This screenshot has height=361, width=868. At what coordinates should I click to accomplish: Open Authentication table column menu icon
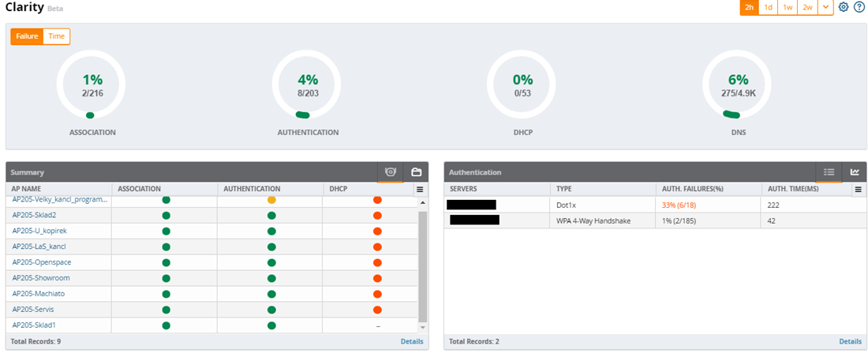coord(858,189)
